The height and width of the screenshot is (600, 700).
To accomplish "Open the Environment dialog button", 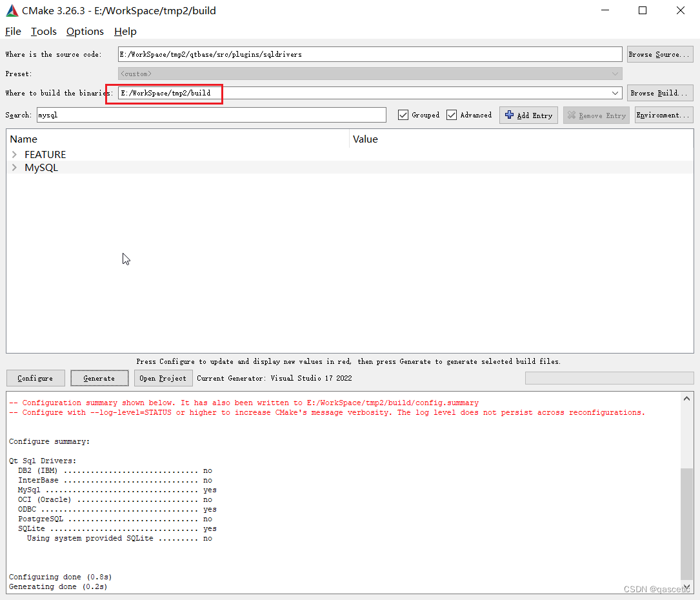I will click(x=664, y=115).
